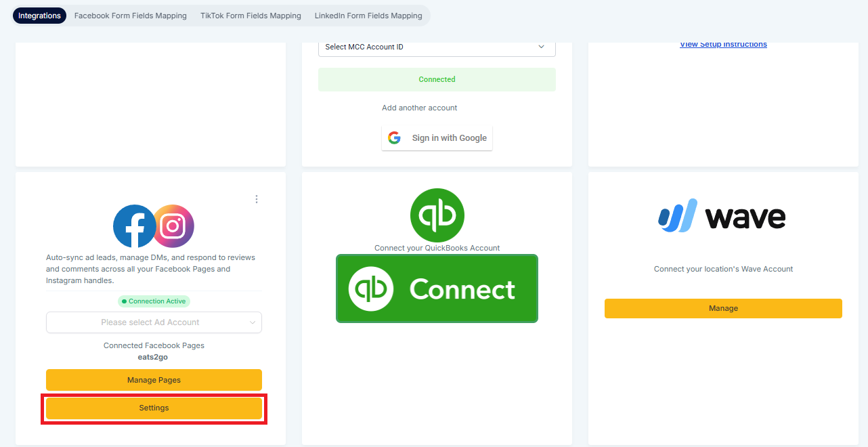Sign in with Google
The height and width of the screenshot is (447, 868).
pyautogui.click(x=437, y=137)
